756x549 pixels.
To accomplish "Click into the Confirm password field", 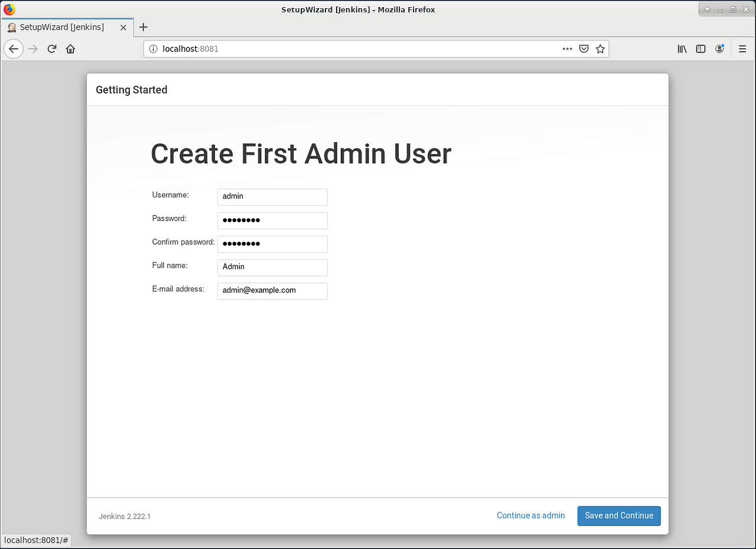I will (x=272, y=244).
